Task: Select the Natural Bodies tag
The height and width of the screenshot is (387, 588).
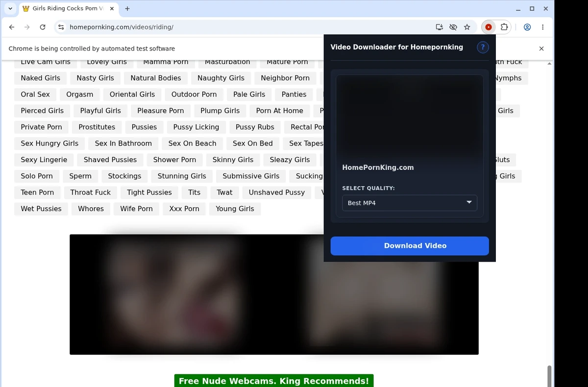Action: [156, 78]
